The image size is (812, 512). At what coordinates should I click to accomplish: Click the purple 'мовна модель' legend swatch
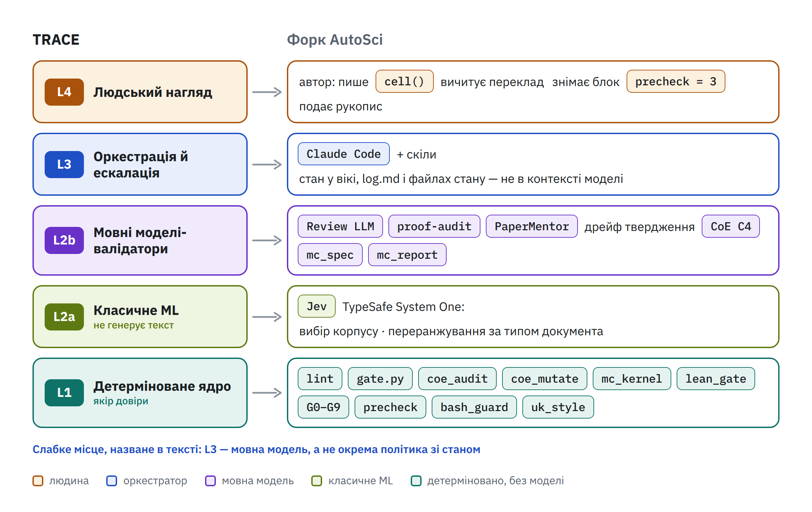point(210,481)
